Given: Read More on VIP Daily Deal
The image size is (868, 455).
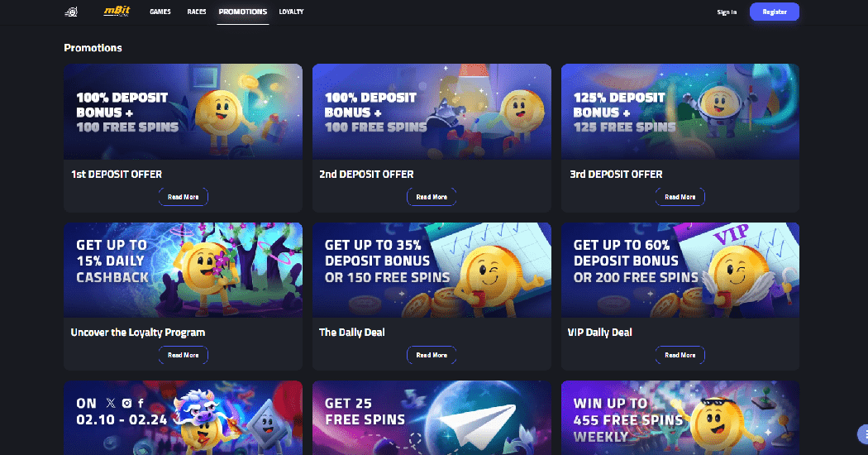Looking at the screenshot, I should click(x=680, y=355).
